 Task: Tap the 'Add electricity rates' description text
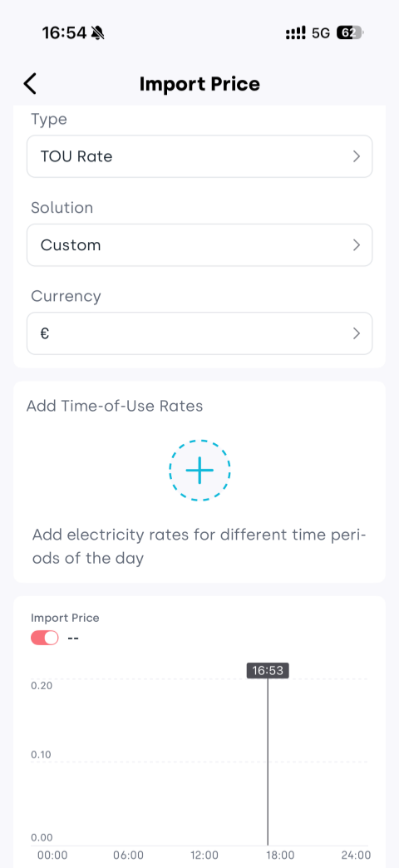click(x=199, y=547)
